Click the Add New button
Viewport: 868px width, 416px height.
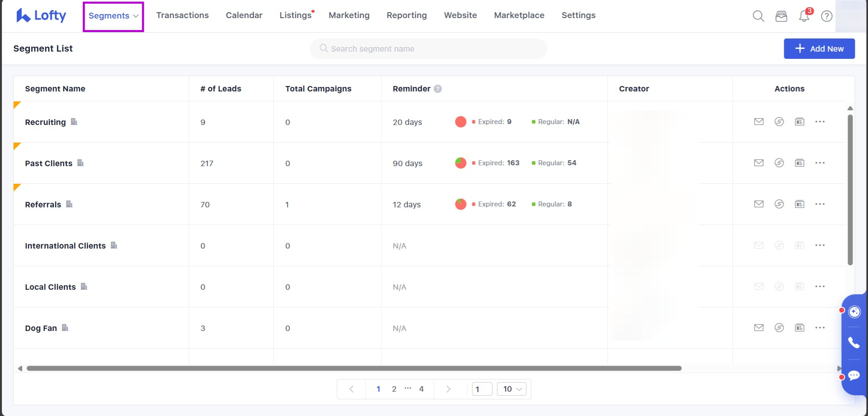[819, 49]
